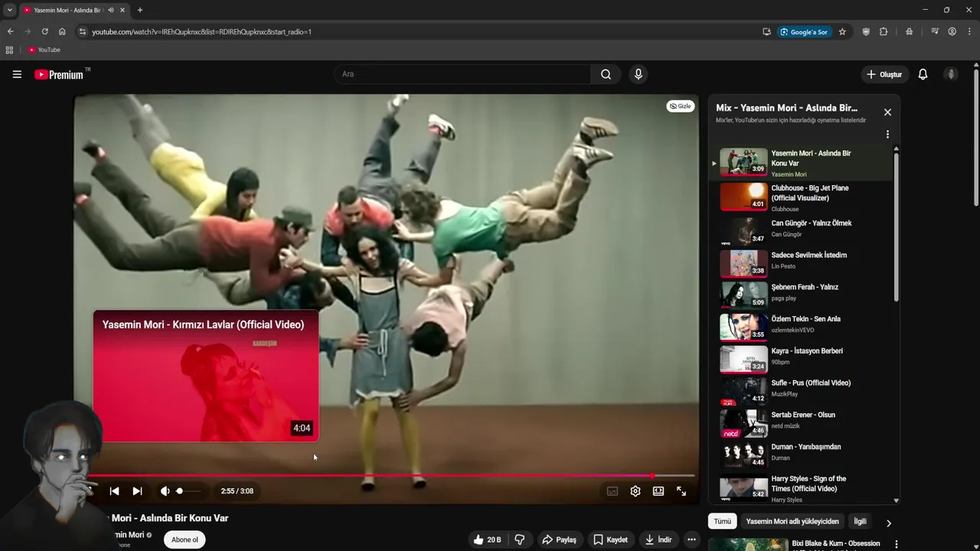
Task: Reload the page in browser
Action: point(44,31)
